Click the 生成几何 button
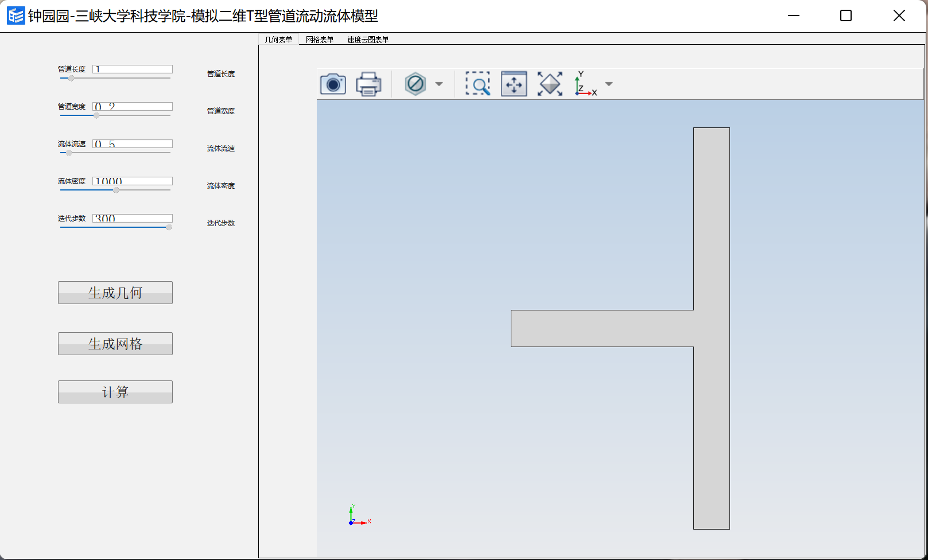Screen dimensions: 928x560 tap(115, 293)
